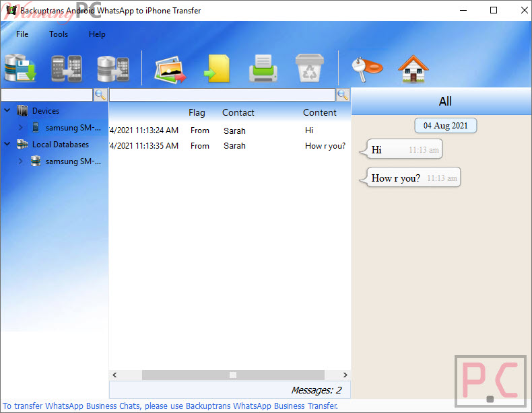Click the database icon of samsung under Local Databases
This screenshot has height=413, width=532.
click(x=36, y=161)
